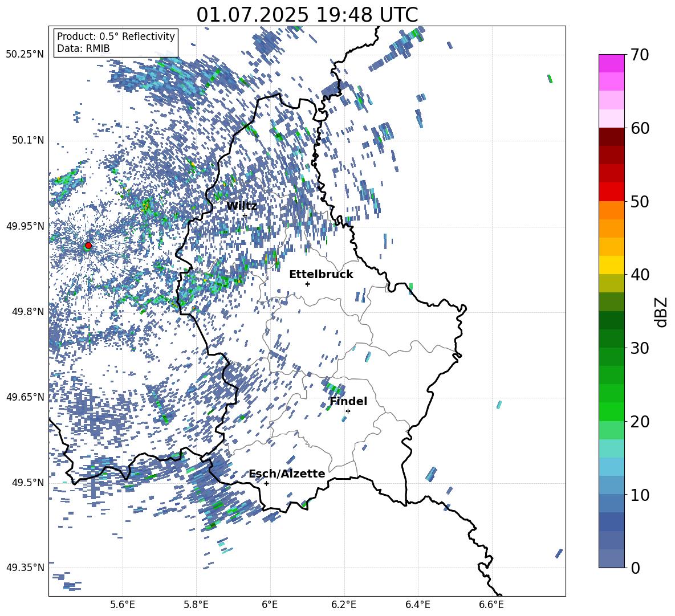675x616 pixels.
Task: Click the 0 colorbar tick value
Action: pos(635,568)
